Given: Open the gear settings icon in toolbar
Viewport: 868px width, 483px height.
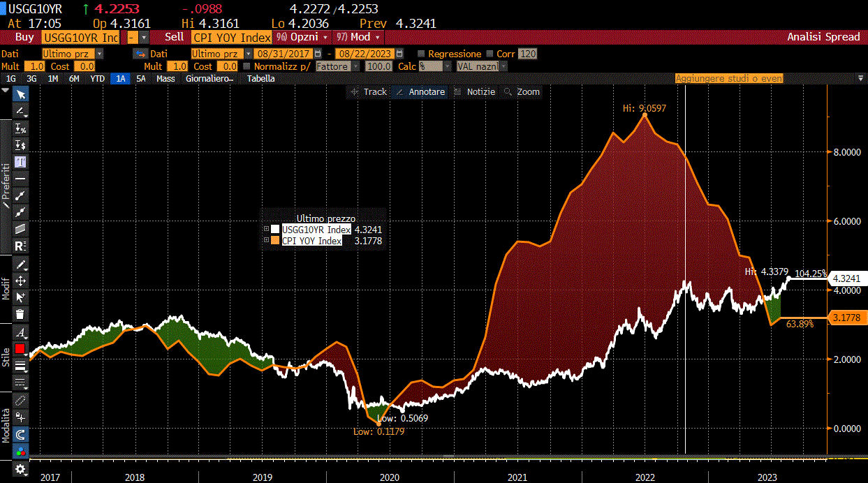Looking at the screenshot, I should click(21, 469).
